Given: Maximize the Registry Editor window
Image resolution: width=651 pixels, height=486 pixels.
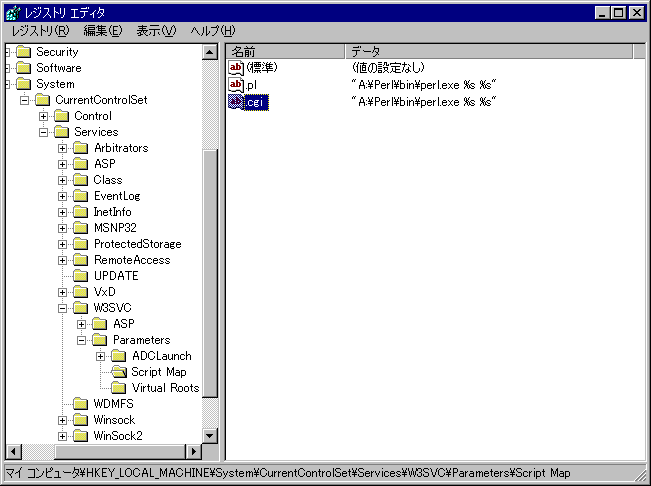Looking at the screenshot, I should click(618, 13).
